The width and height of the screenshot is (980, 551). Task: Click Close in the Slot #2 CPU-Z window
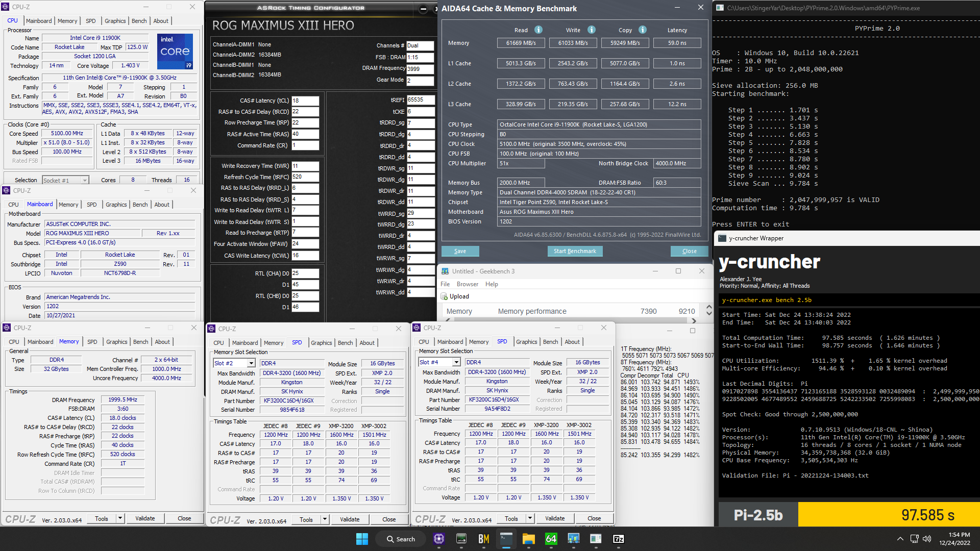point(389,519)
